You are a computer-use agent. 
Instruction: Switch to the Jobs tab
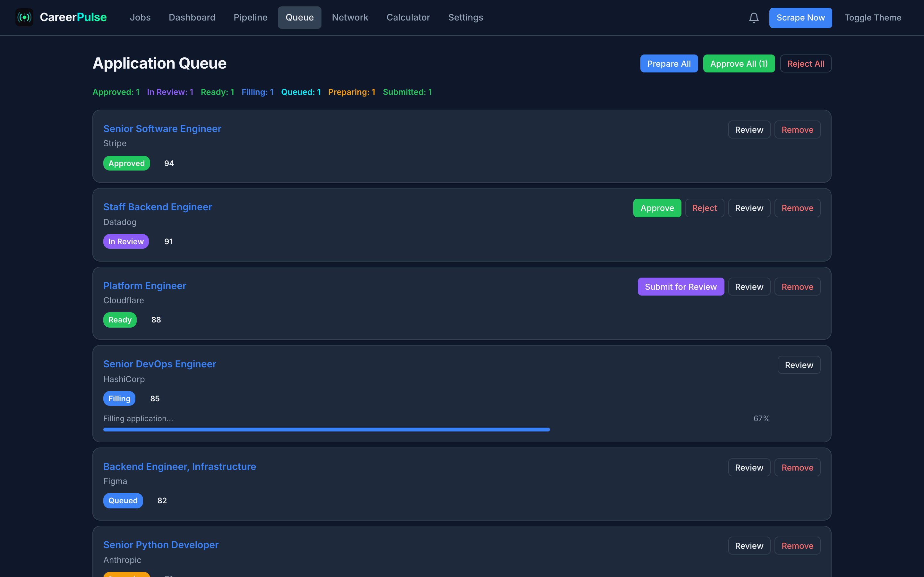click(x=140, y=18)
